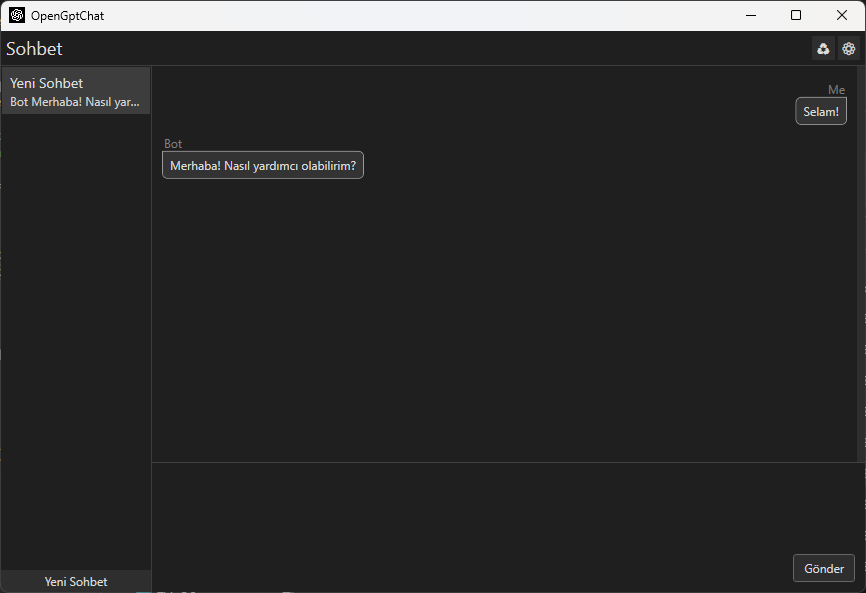Viewport: 866px width, 593px height.
Task: Click the 'Me' sender label
Action: click(836, 89)
